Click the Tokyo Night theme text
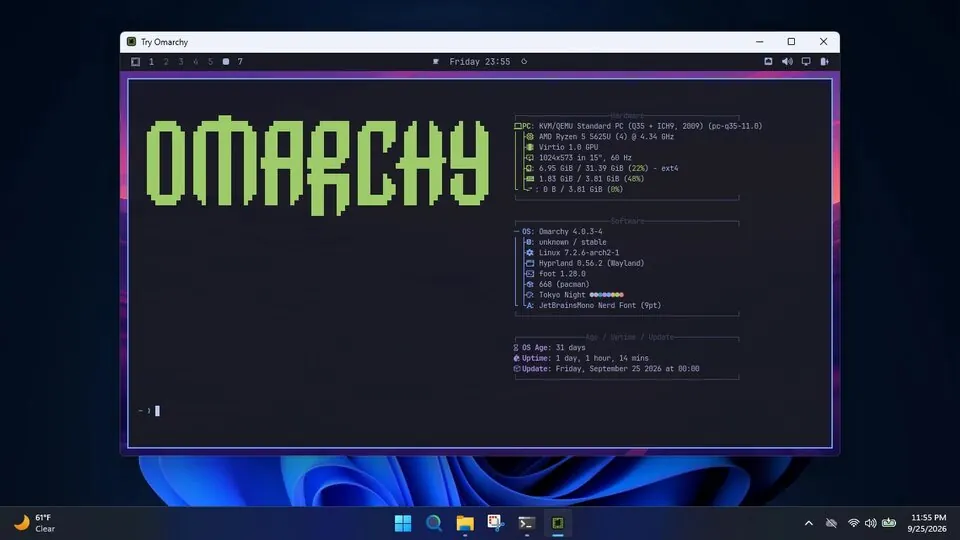 coord(562,294)
